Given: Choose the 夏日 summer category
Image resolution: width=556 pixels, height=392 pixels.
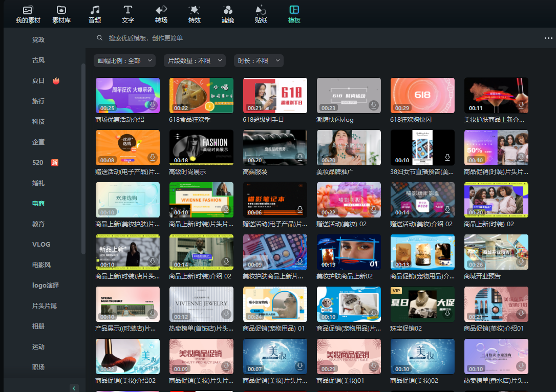Looking at the screenshot, I should click(x=38, y=81).
